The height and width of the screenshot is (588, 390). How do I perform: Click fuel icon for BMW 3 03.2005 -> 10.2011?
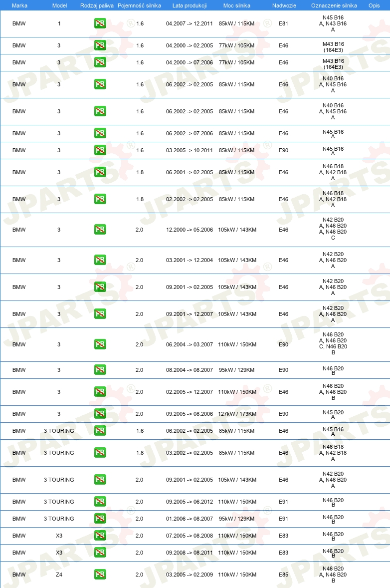coord(100,150)
